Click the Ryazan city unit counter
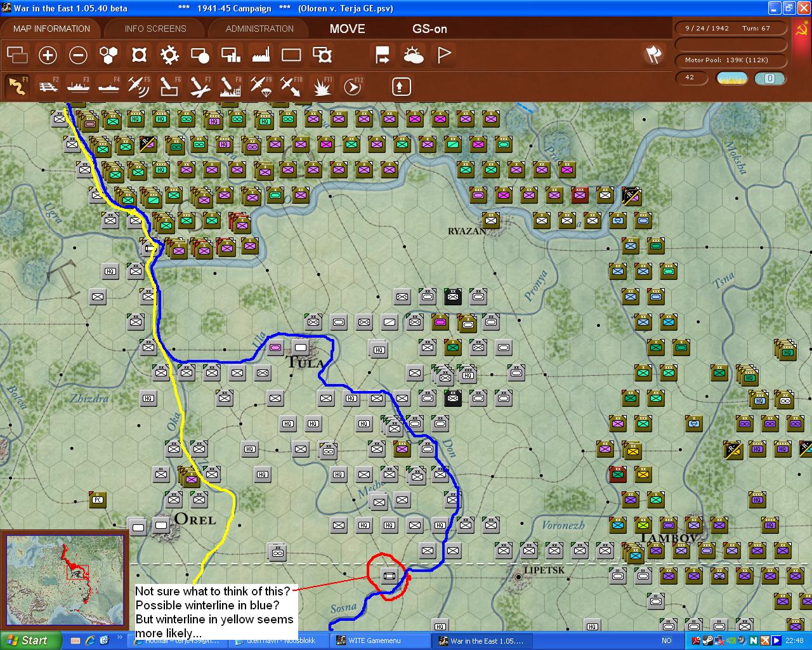The image size is (812, 650). pos(490,220)
